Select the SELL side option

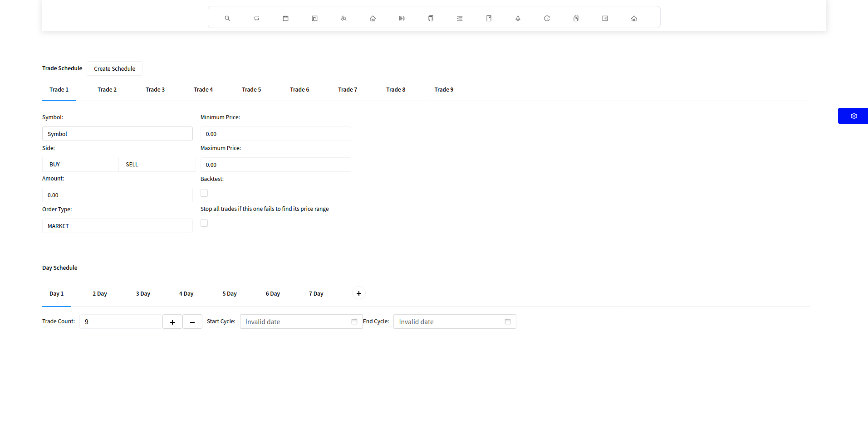[157, 165]
